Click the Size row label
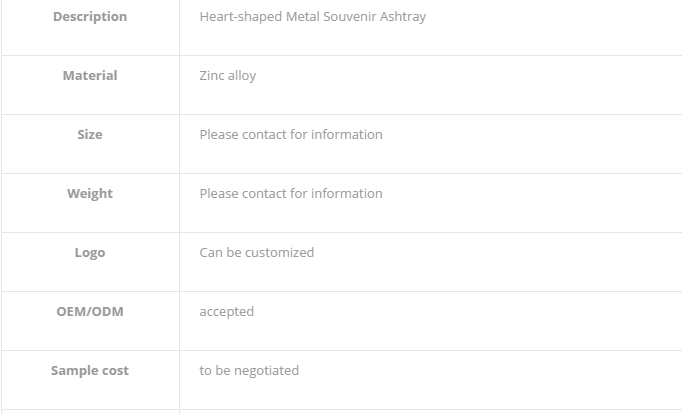682x414 pixels. point(90,134)
